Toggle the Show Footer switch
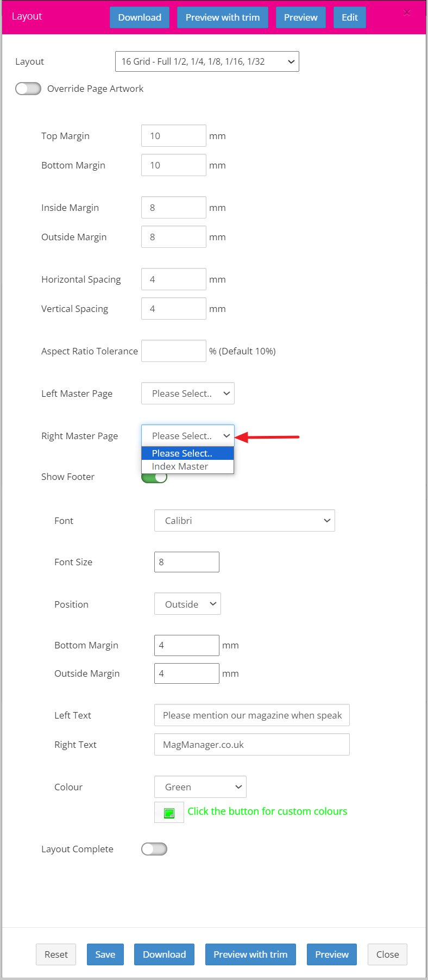The width and height of the screenshot is (428, 980). (x=154, y=477)
